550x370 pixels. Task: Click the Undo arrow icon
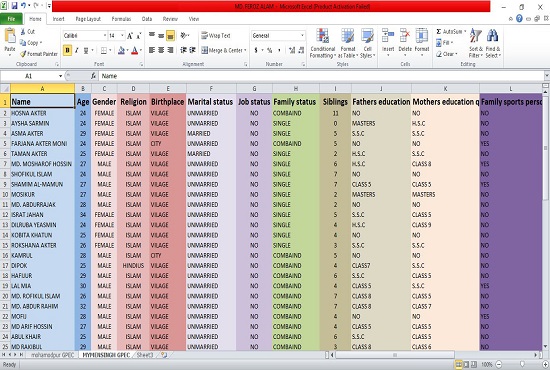point(23,6)
